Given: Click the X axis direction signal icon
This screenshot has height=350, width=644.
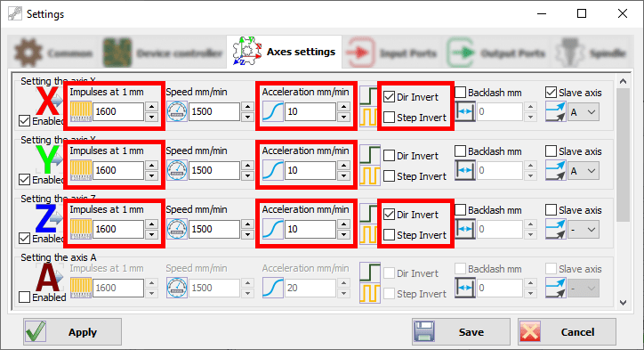Looking at the screenshot, I should point(369,95).
